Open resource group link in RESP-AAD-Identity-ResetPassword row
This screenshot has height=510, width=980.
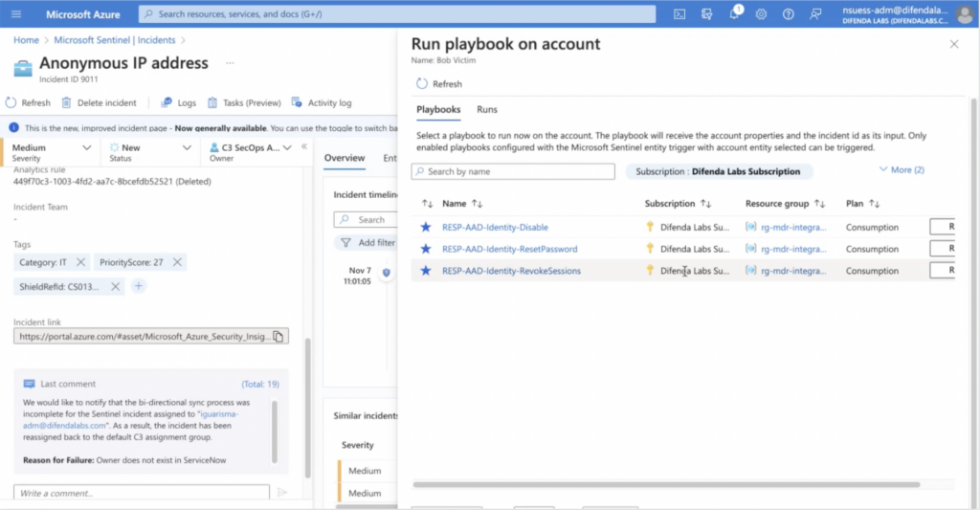pos(793,249)
